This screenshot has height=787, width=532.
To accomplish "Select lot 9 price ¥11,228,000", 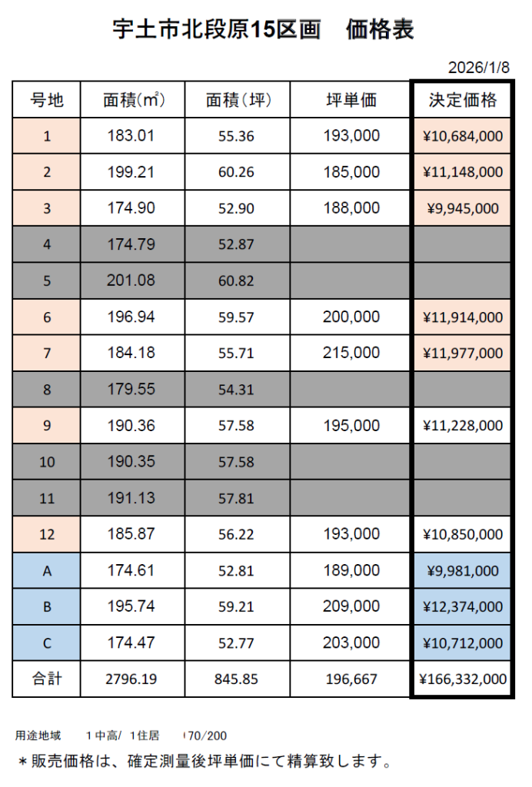I will [462, 425].
